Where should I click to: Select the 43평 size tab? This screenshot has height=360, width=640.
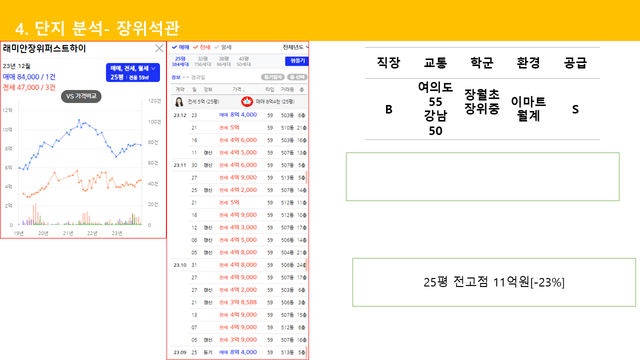pos(244,62)
